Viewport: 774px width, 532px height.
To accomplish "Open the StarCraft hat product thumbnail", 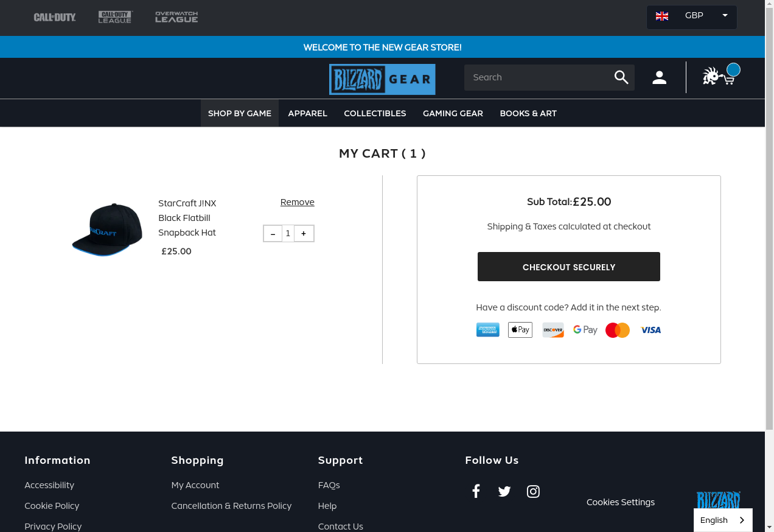I will coord(107,229).
